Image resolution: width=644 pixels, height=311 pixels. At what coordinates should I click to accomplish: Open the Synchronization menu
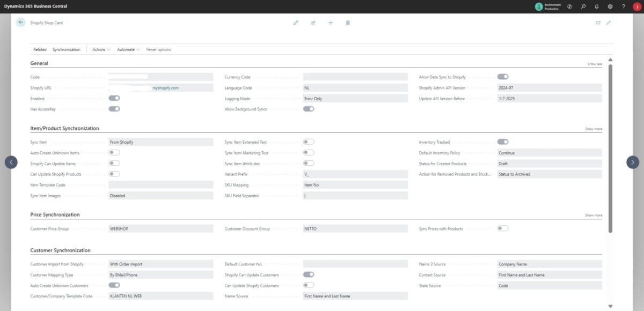(67, 49)
